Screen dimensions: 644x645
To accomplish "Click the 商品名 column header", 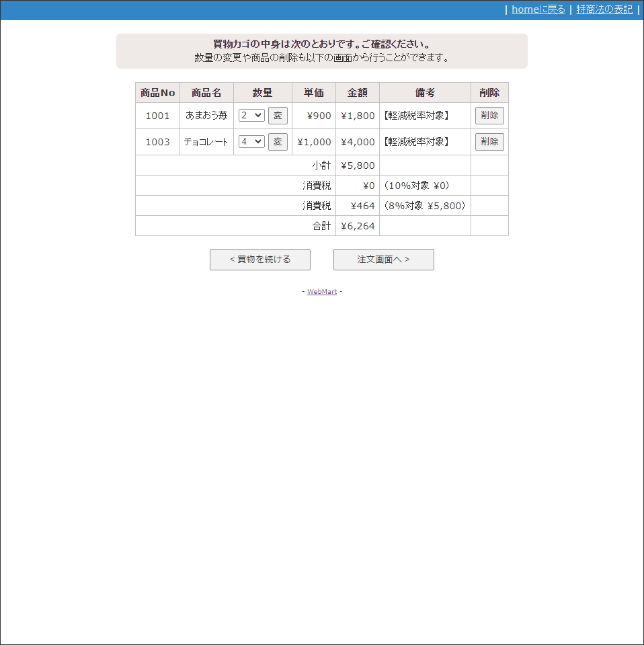I will coord(206,93).
